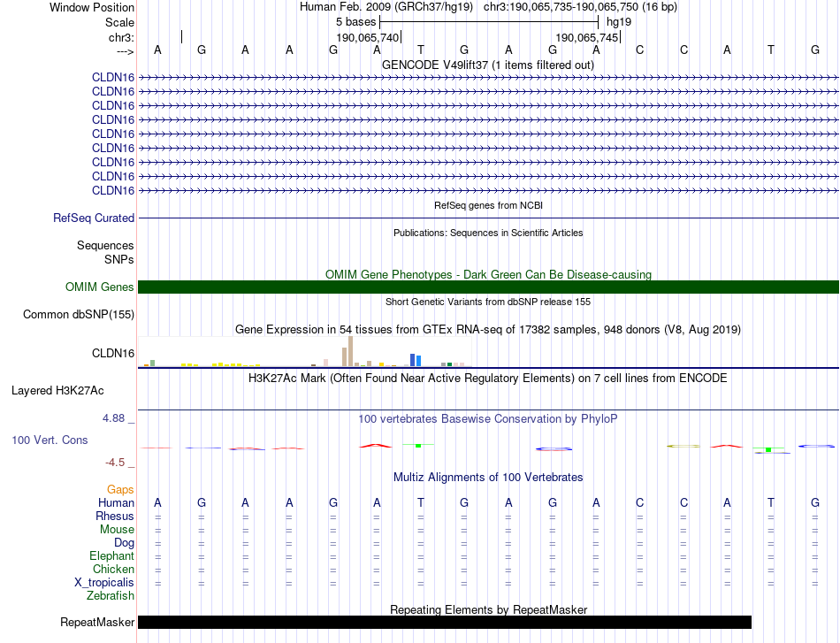This screenshot has width=840, height=643.
Task: Open the GTEx Gene Expression track title
Action: pos(488,330)
